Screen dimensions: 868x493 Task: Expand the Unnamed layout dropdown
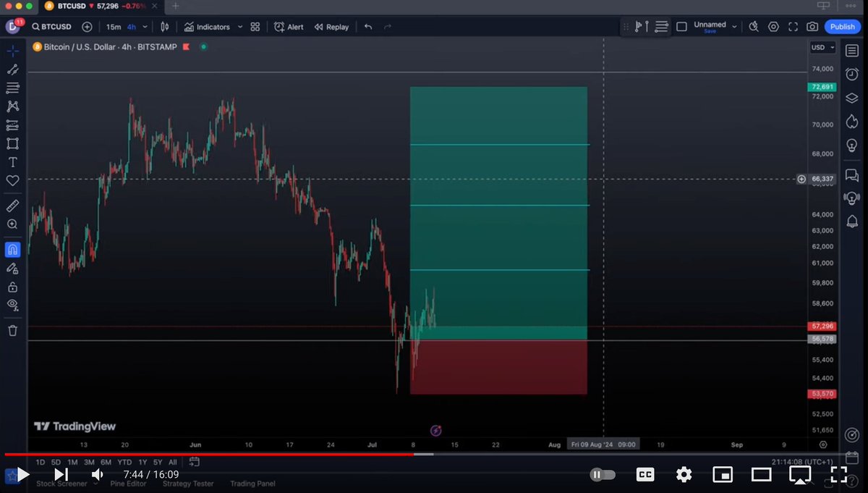734,27
